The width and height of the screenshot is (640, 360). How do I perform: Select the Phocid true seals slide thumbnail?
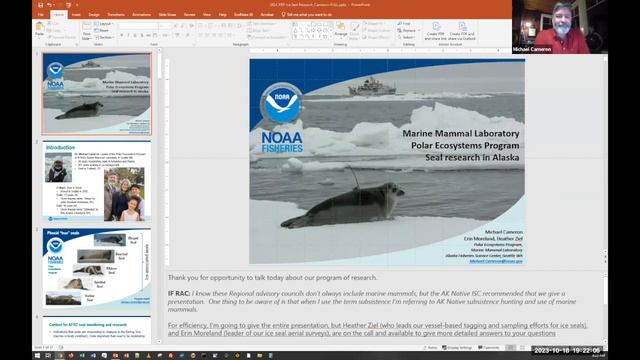tap(97, 268)
